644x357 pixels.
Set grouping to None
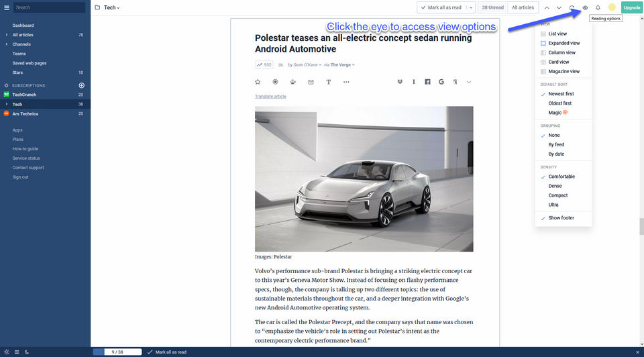554,135
